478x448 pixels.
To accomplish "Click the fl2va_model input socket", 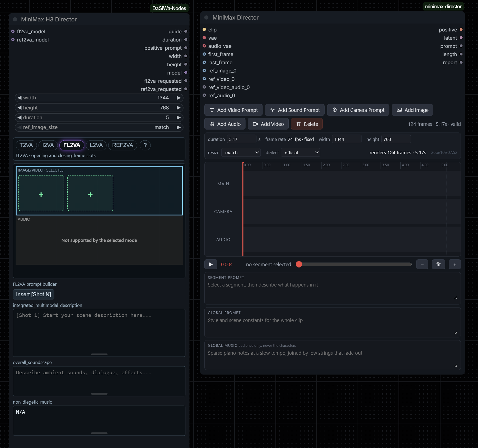I will [x=13, y=31].
